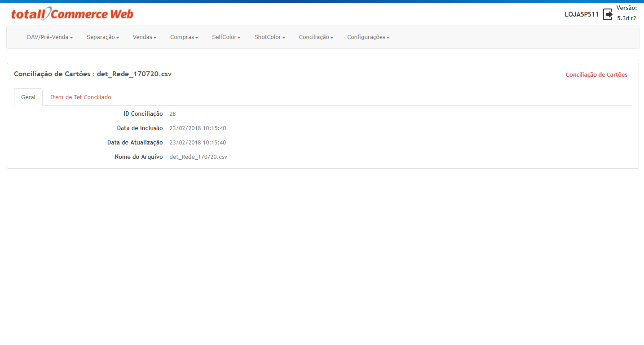Open the DAV/Pré-Venda dropdown menu
Viewport: 644px width, 345px height.
point(50,37)
